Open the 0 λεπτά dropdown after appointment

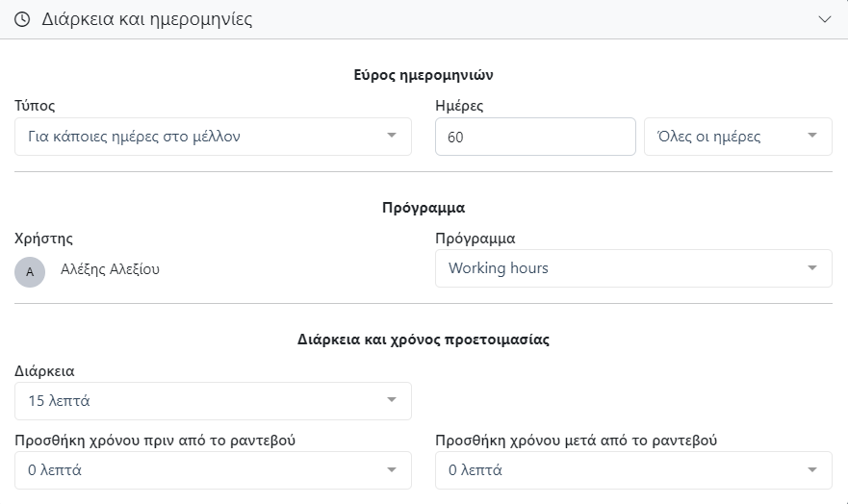pos(616,470)
